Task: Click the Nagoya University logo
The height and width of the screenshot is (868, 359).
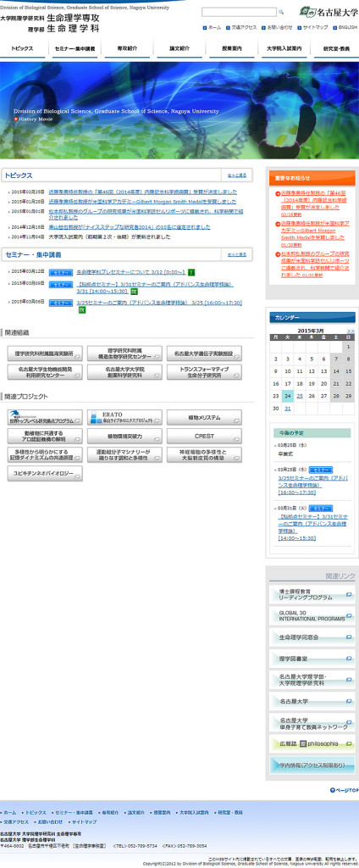Action: [329, 12]
